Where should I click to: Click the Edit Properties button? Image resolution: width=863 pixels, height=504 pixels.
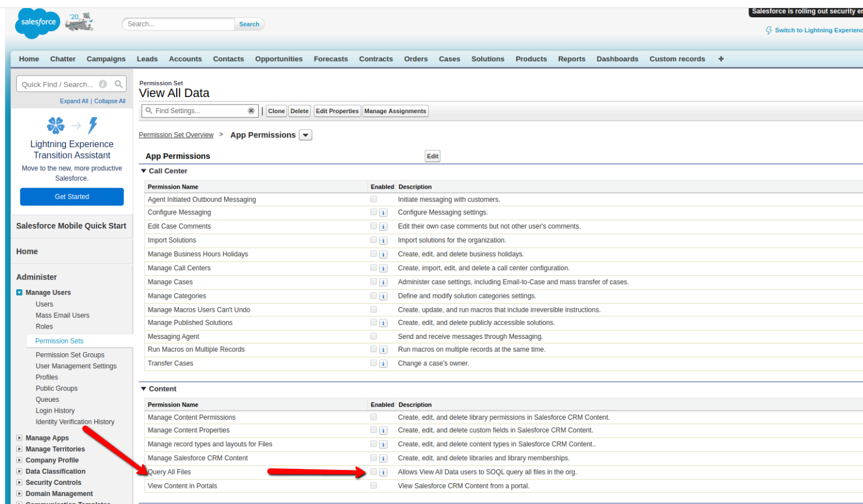click(x=337, y=111)
